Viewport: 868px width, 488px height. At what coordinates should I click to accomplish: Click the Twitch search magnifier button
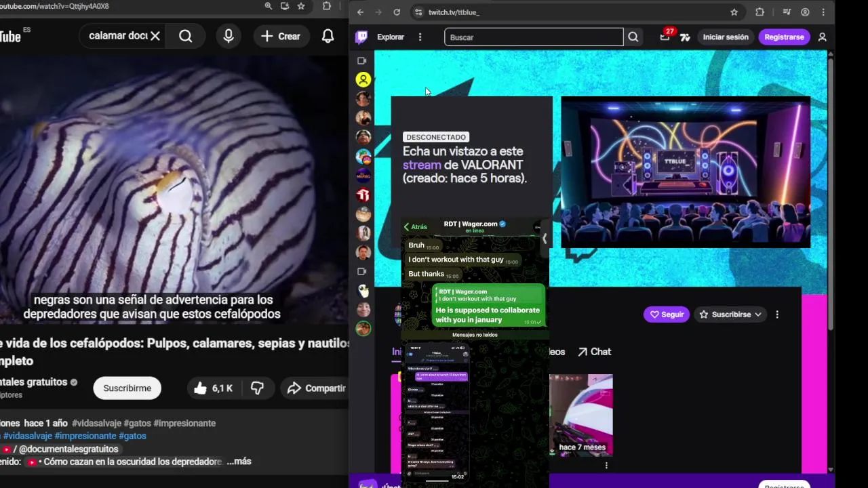[633, 37]
